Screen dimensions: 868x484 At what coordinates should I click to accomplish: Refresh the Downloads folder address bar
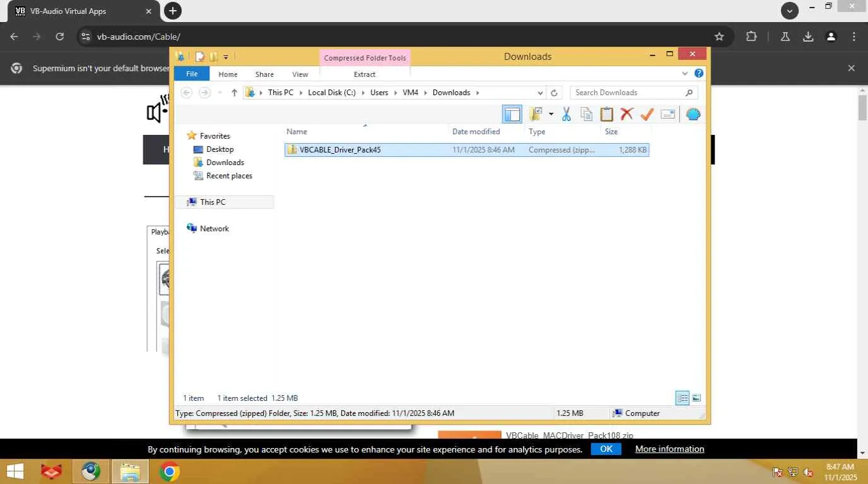point(554,93)
